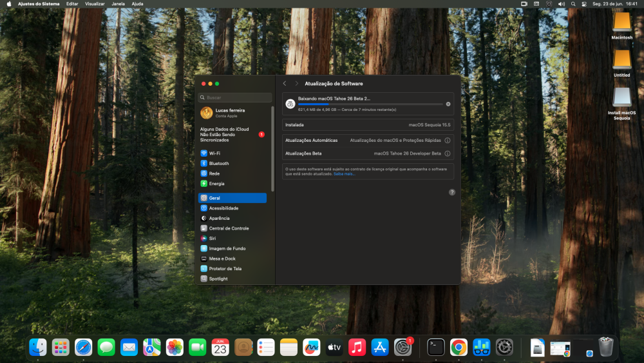The height and width of the screenshot is (363, 644).
Task: Open Maps from the Dock
Action: tap(152, 348)
